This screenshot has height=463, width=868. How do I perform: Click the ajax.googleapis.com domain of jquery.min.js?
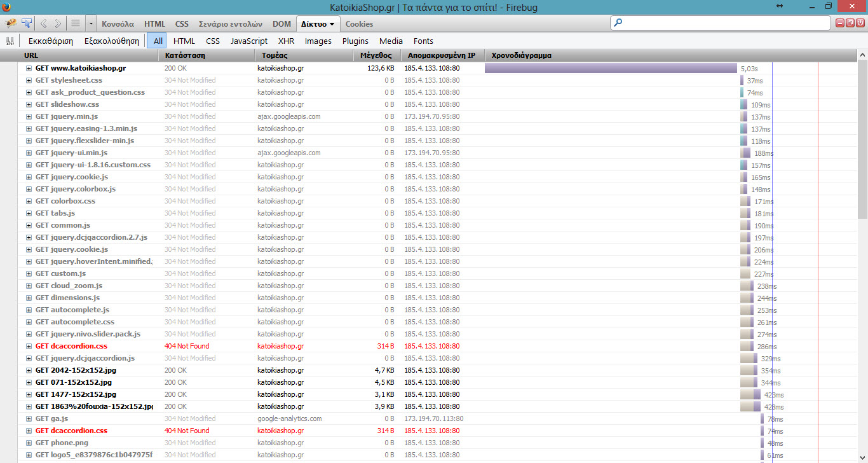288,116
